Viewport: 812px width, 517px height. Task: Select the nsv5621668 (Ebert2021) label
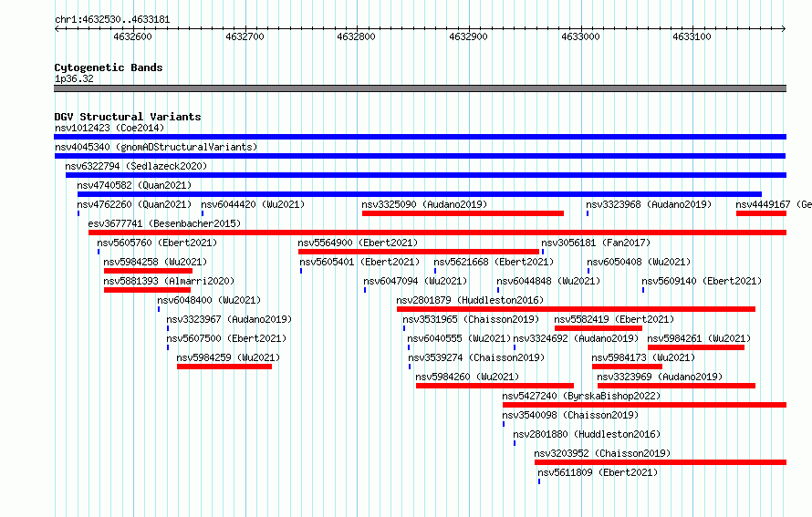pos(494,262)
